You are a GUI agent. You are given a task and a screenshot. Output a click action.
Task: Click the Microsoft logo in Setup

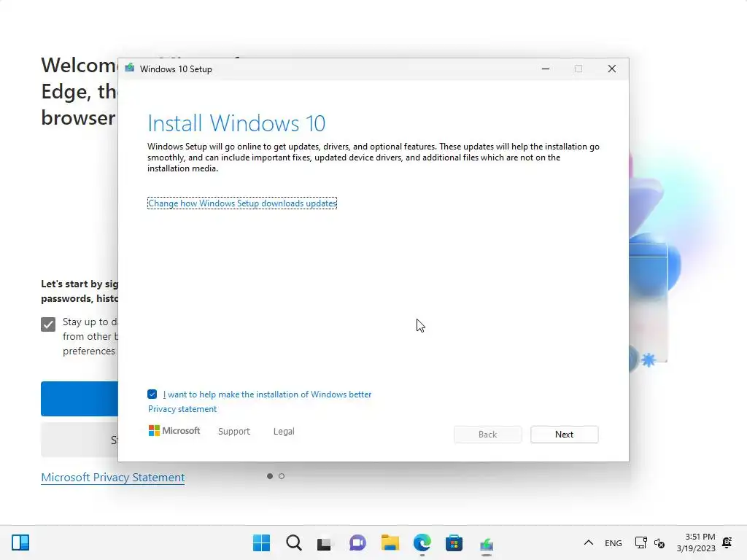(174, 430)
